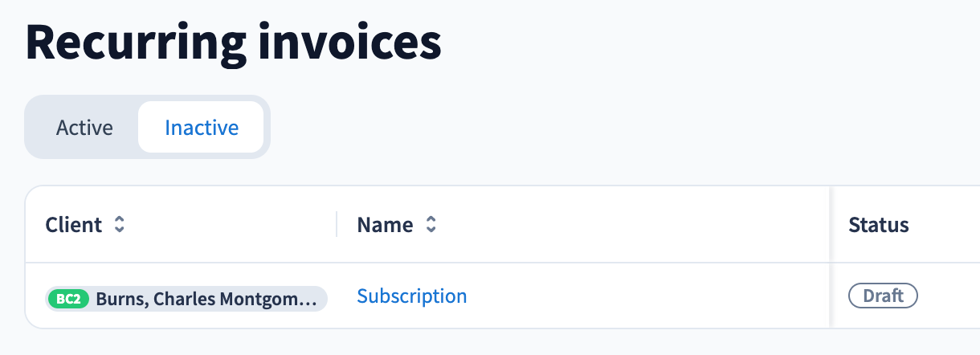Click the Draft status pill

point(883,296)
